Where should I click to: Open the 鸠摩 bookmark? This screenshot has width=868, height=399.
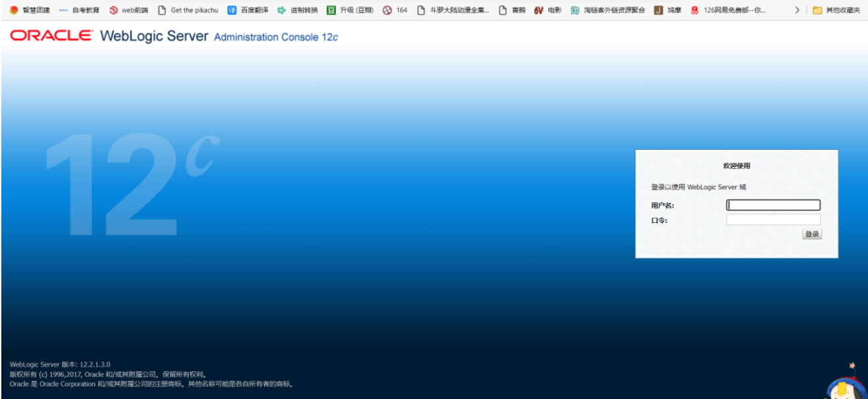[x=668, y=11]
